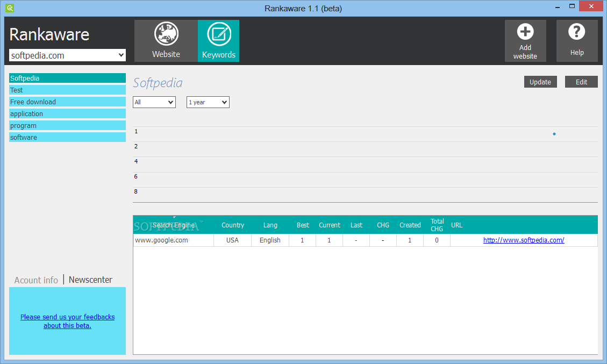
Task: Click the Total CHG column header
Action: tap(437, 225)
